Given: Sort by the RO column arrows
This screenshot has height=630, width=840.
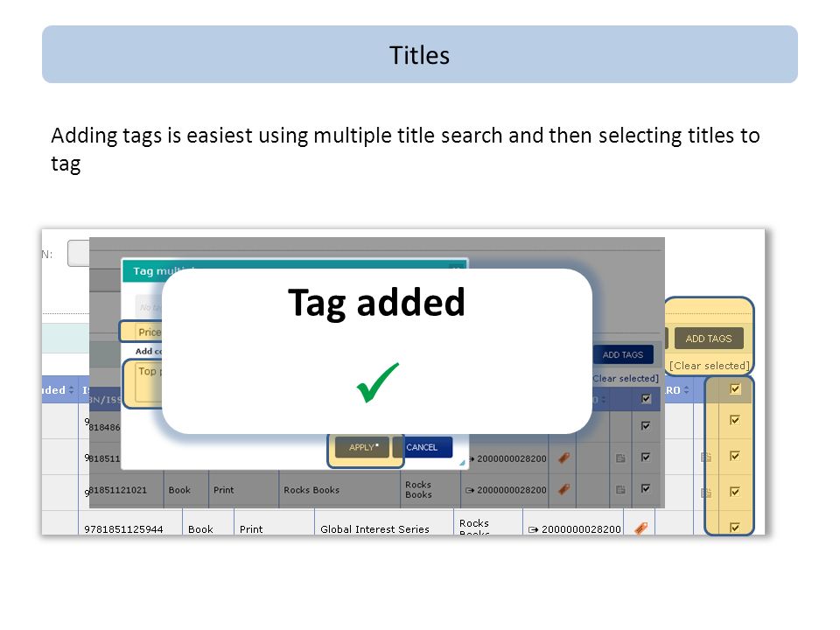Looking at the screenshot, I should 686,390.
